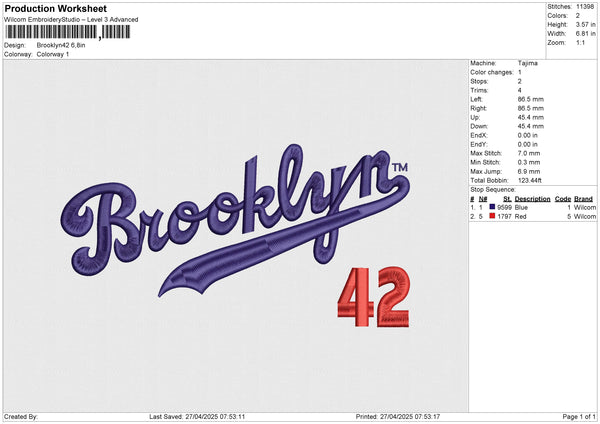The image size is (600, 424).
Task: Click the Last Saved timestamp
Action: [x=197, y=416]
